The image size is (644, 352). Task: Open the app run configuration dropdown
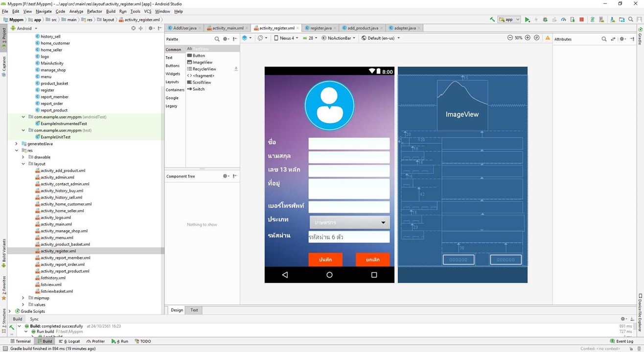coord(509,20)
